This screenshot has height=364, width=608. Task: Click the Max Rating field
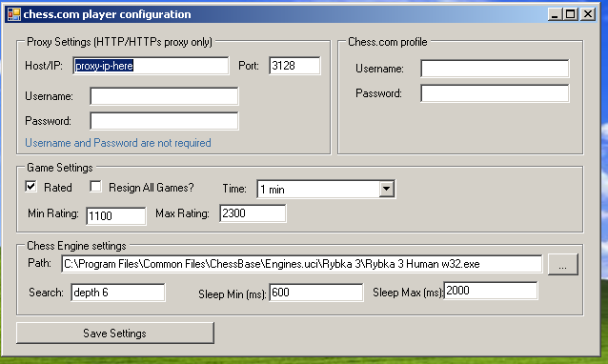coord(253,213)
